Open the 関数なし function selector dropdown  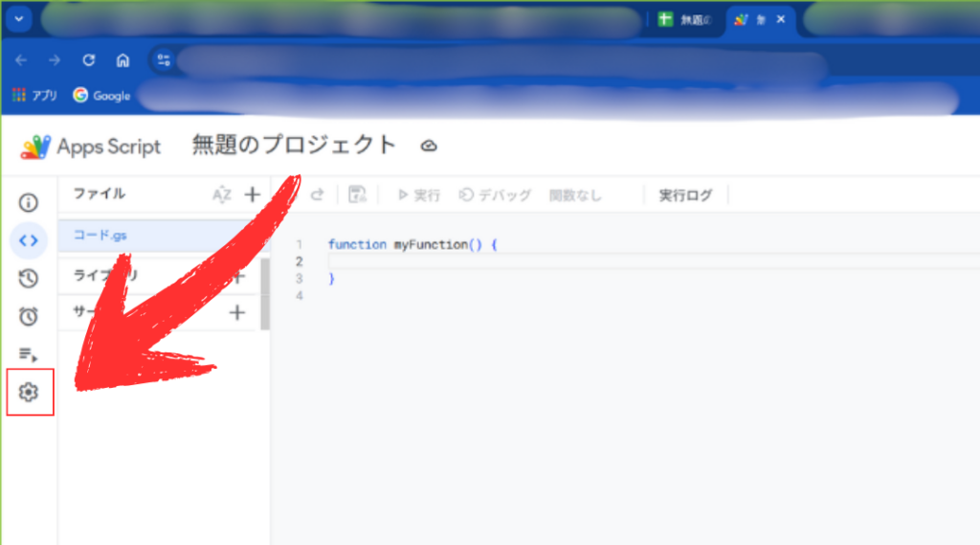tap(575, 195)
